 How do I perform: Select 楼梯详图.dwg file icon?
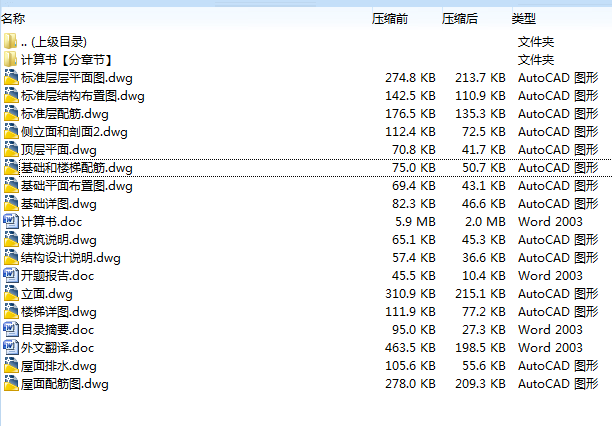11,311
